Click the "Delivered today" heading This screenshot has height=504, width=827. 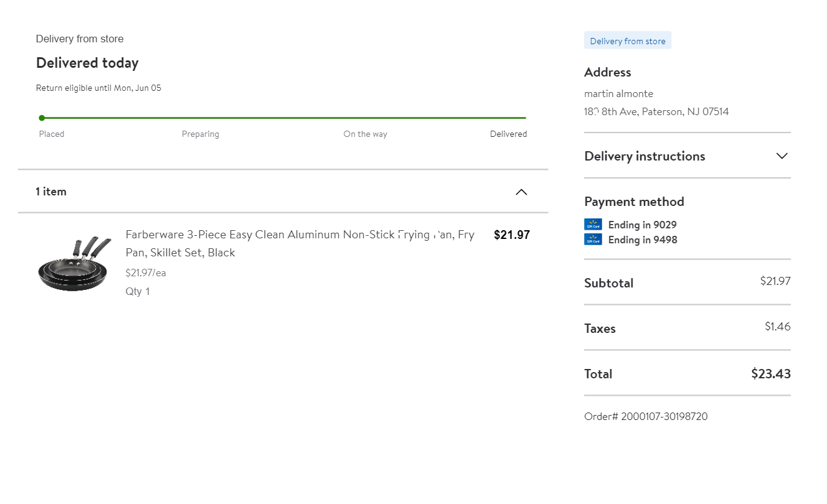[x=87, y=63]
